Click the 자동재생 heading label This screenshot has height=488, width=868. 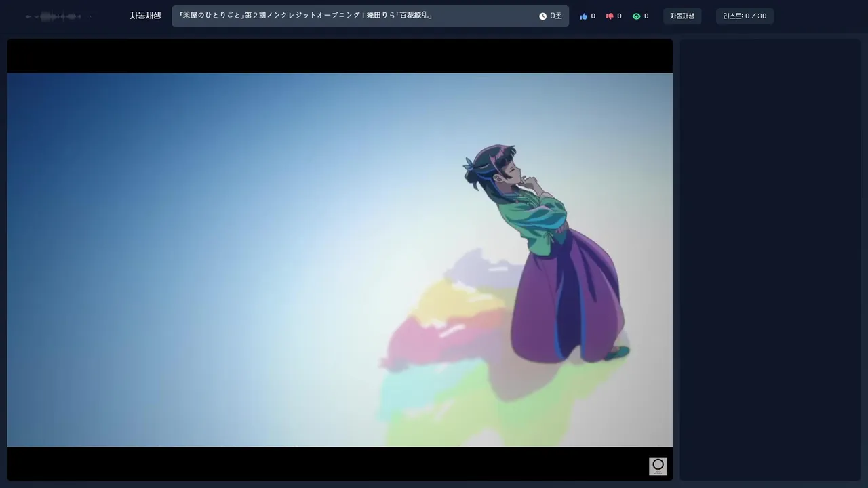pyautogui.click(x=145, y=16)
